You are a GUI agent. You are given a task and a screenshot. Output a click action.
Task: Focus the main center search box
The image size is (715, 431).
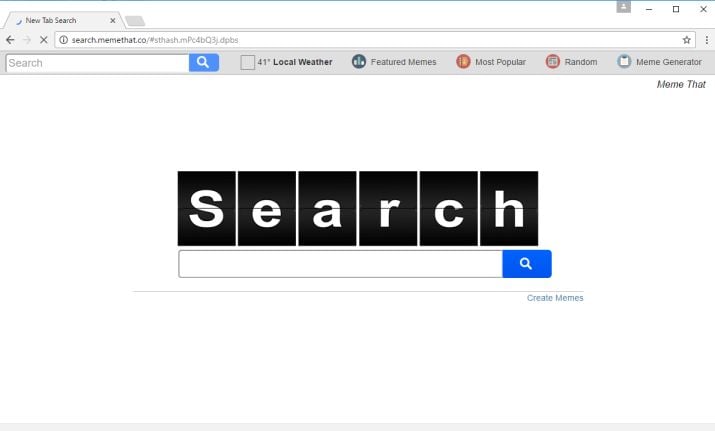click(x=340, y=264)
